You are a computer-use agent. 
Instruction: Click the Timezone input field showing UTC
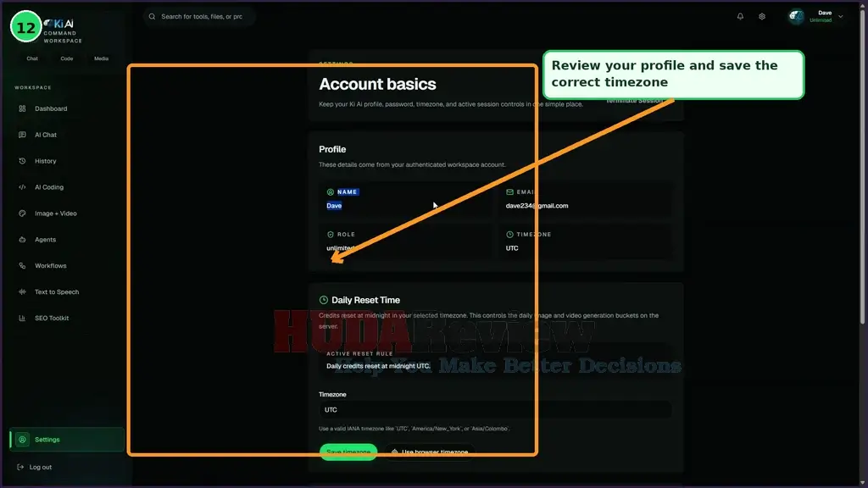point(495,410)
